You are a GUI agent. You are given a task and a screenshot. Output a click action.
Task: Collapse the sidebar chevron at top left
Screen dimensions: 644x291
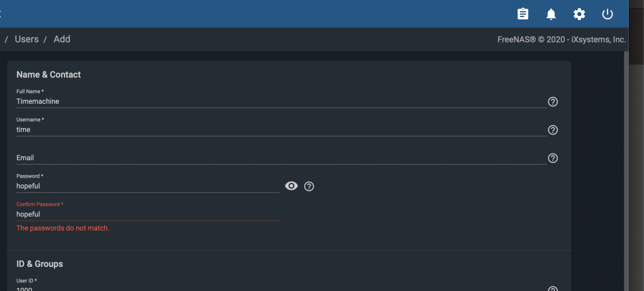(1, 14)
